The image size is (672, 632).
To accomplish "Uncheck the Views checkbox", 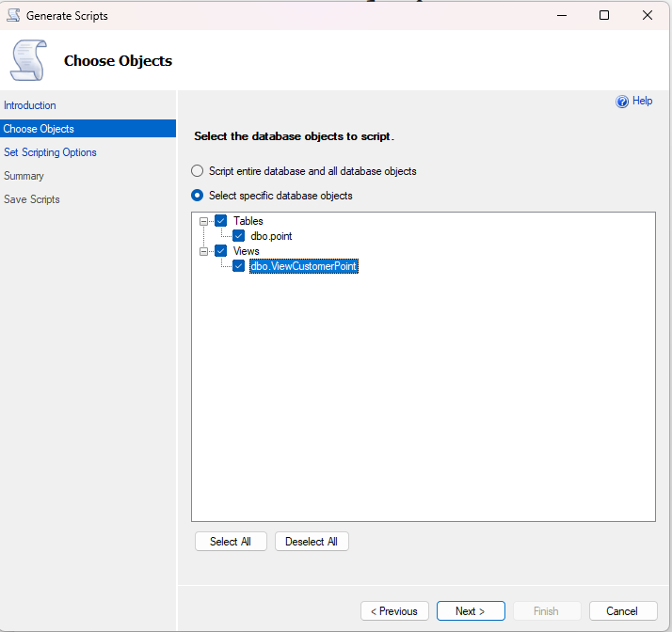I will [221, 251].
